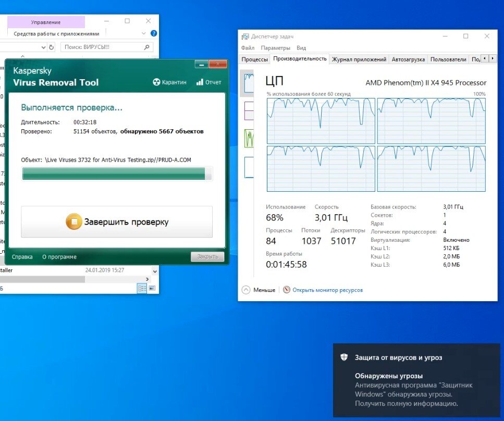This screenshot has width=504, height=421.
Task: Select the CPU graph thumbnail in Task Manager sidebar
Action: tap(249, 82)
